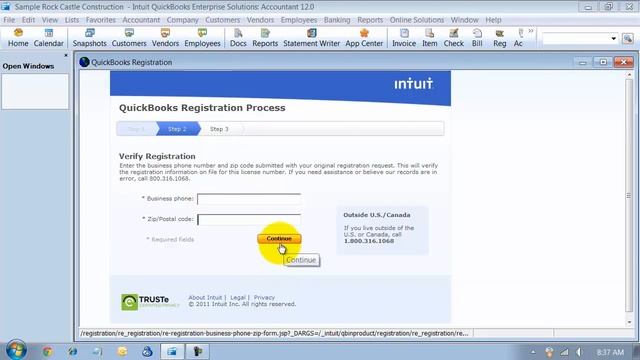The width and height of the screenshot is (640, 360).
Task: Launch Statement Writer from toolbar
Action: pyautogui.click(x=311, y=38)
